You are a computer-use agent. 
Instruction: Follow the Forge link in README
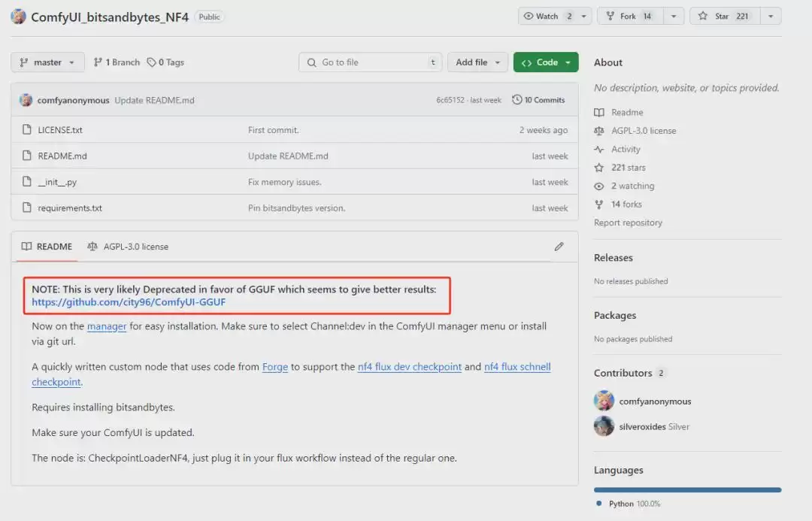275,367
